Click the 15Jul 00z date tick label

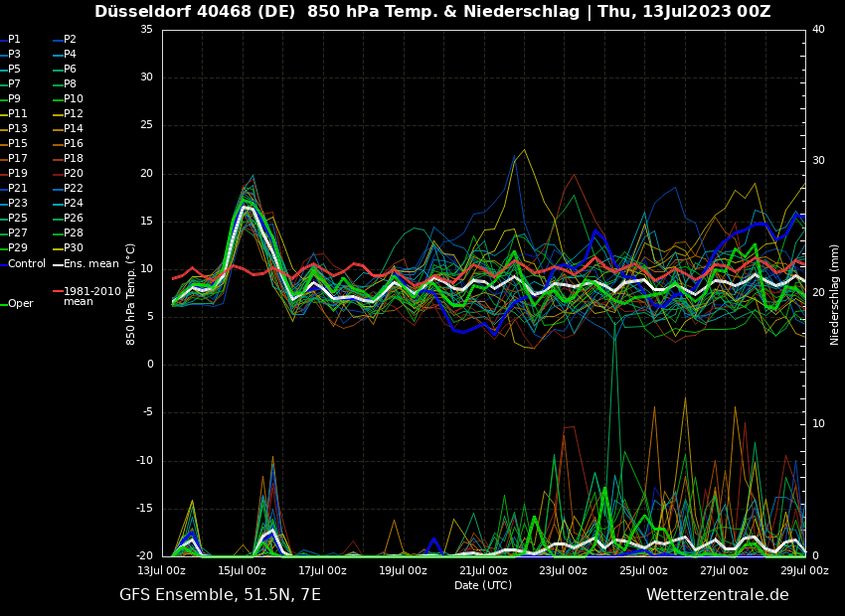pyautogui.click(x=242, y=570)
